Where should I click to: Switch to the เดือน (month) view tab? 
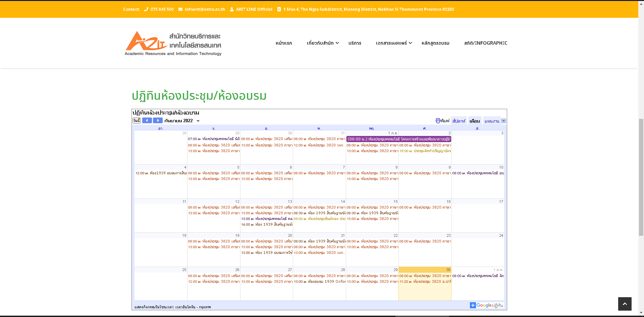pos(475,121)
